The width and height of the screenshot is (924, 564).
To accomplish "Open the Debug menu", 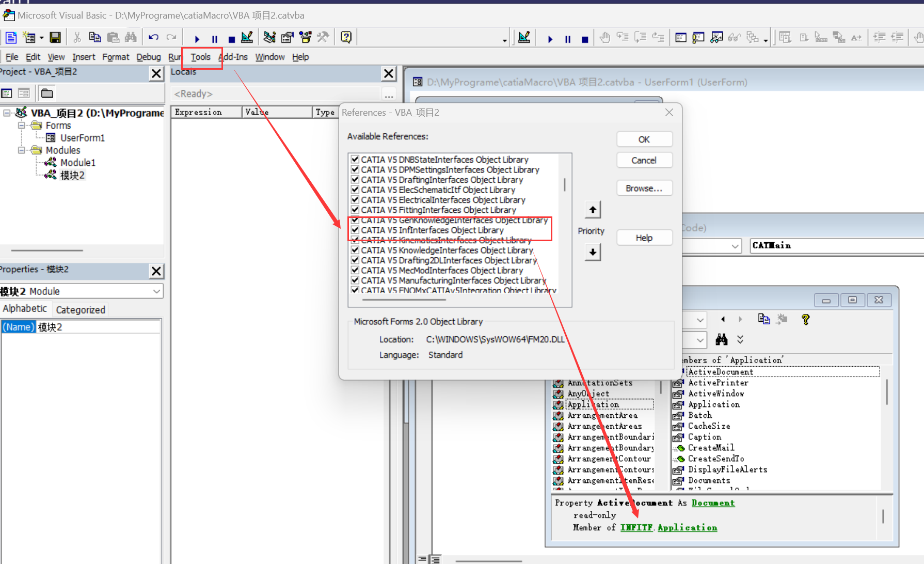I will 149,57.
